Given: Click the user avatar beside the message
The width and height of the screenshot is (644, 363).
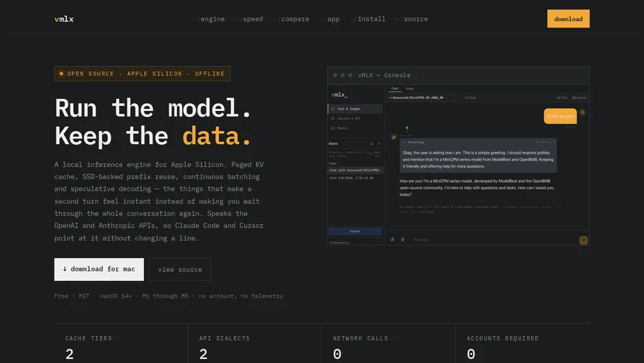Looking at the screenshot, I should [582, 112].
